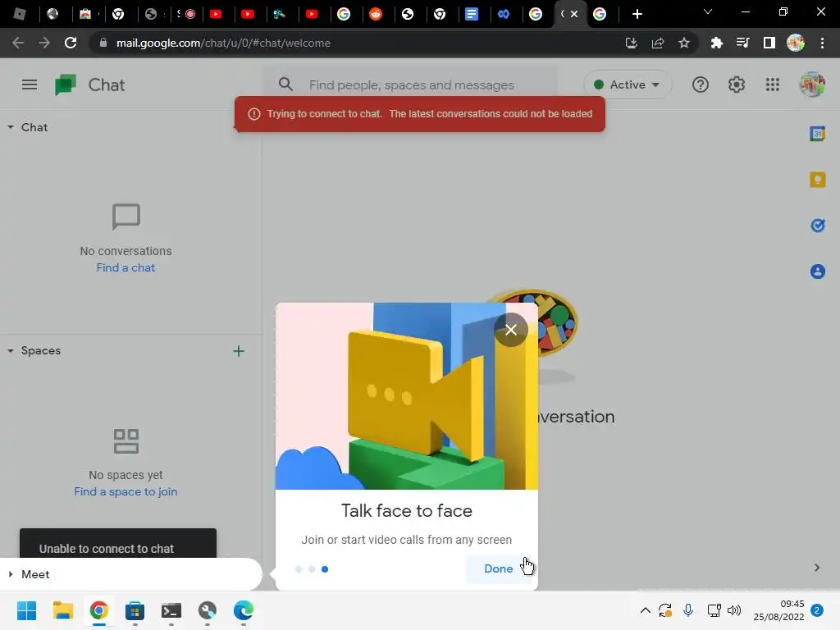Click the Google Chat logo
Screen dimensions: 840x630
pos(66,84)
